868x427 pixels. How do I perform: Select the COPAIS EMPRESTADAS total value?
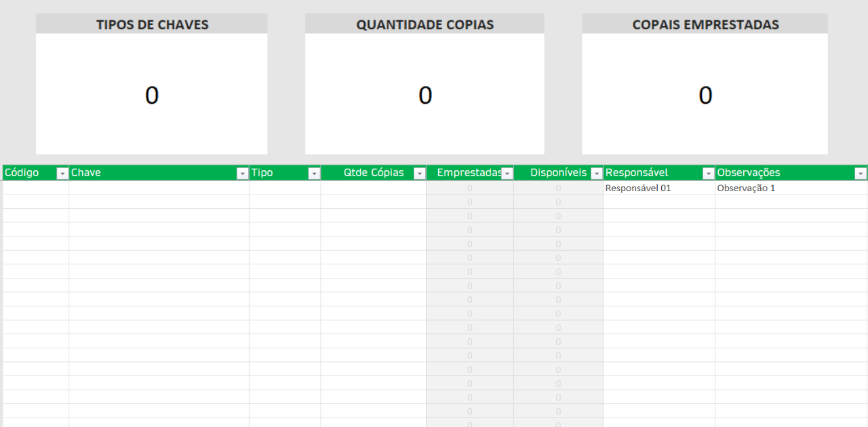[x=705, y=96]
